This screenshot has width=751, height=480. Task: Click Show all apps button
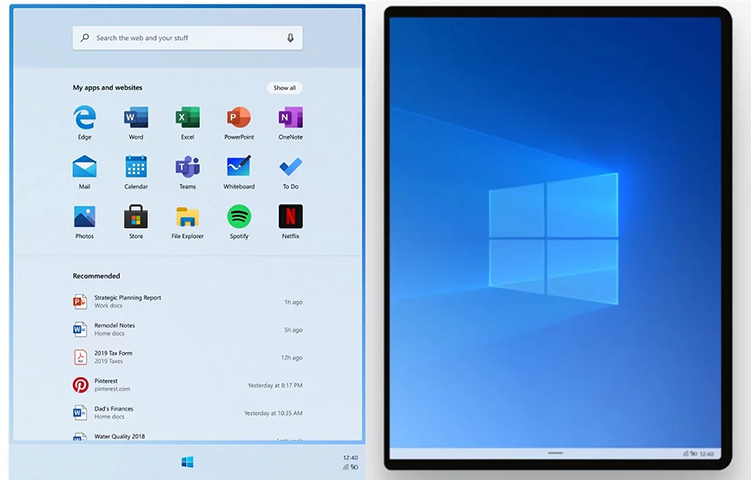tap(284, 88)
